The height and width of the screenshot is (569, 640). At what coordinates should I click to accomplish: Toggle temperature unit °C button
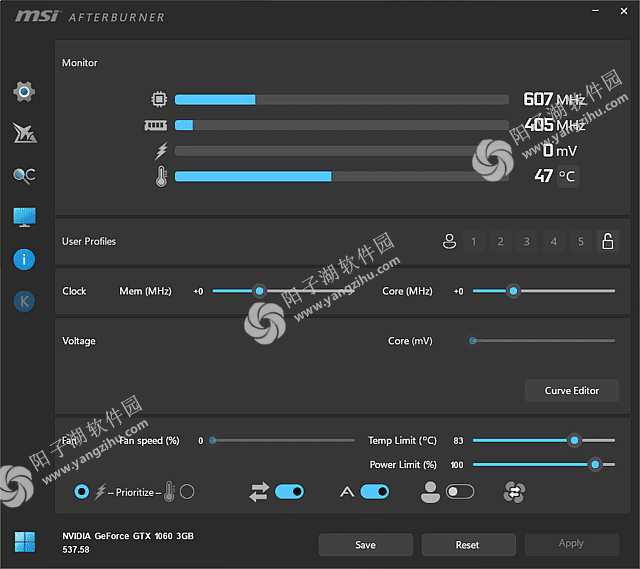tap(567, 176)
